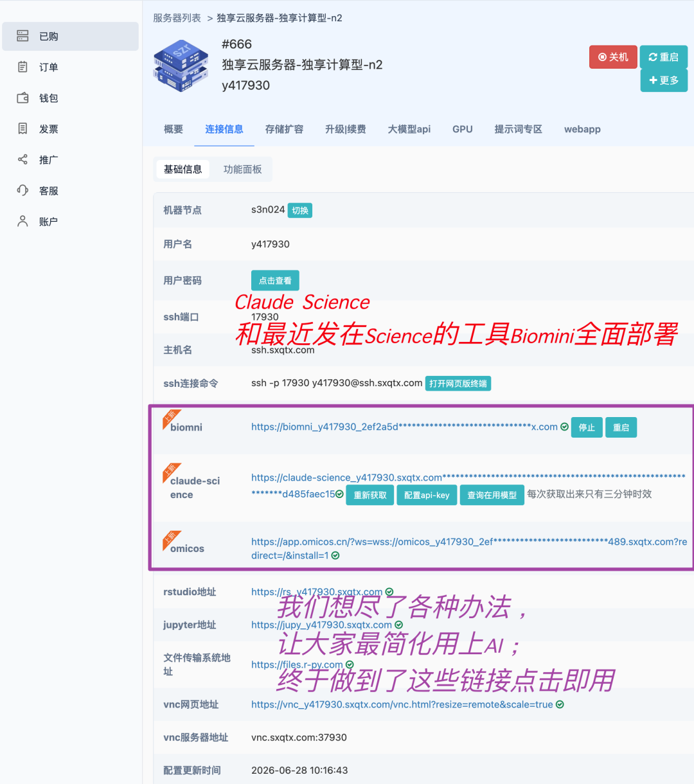
Task: Click green check icon beside rstudio address
Action: point(389,592)
